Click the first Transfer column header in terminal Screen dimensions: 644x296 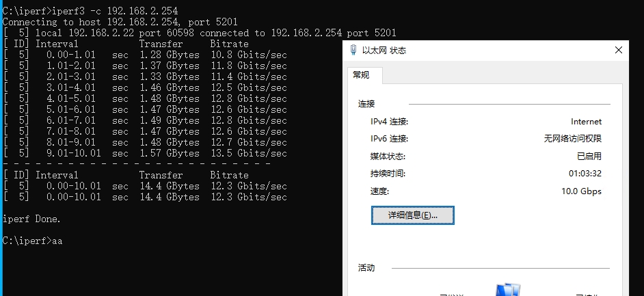pyautogui.click(x=161, y=44)
